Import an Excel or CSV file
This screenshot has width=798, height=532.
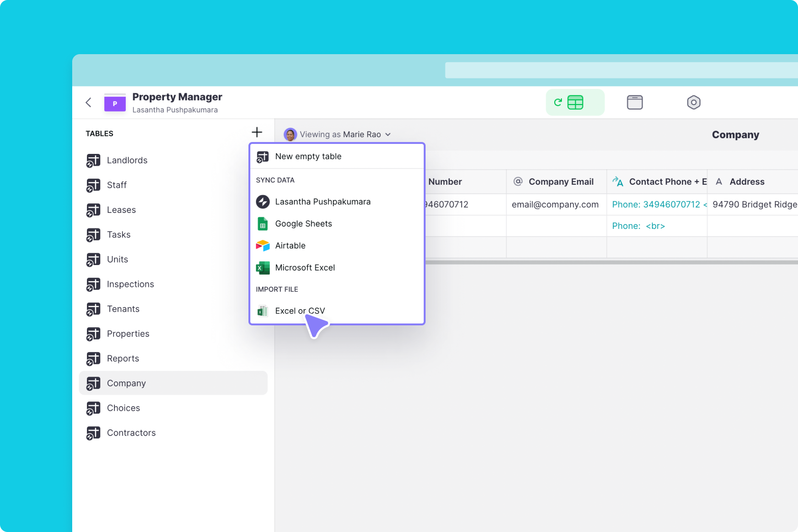coord(300,311)
